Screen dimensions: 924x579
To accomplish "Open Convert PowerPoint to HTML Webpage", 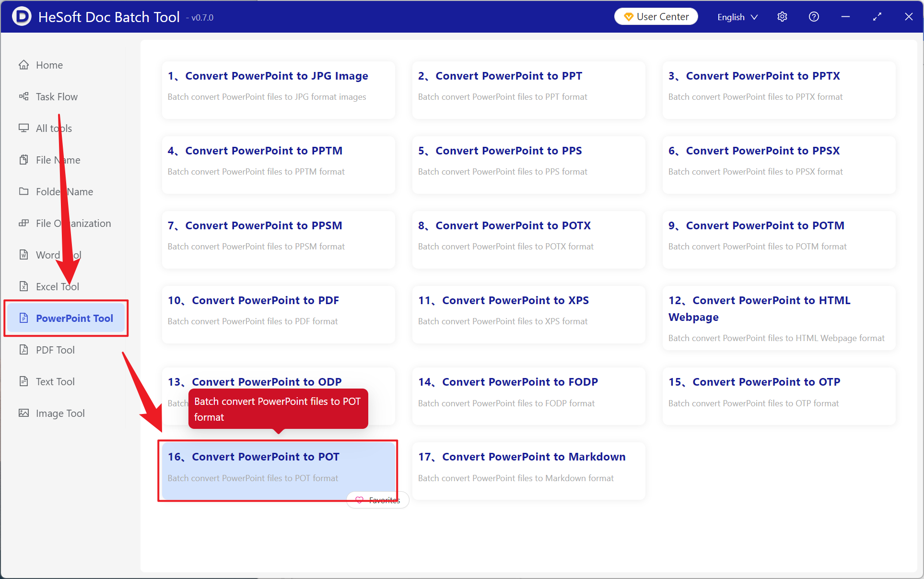I will click(x=779, y=318).
